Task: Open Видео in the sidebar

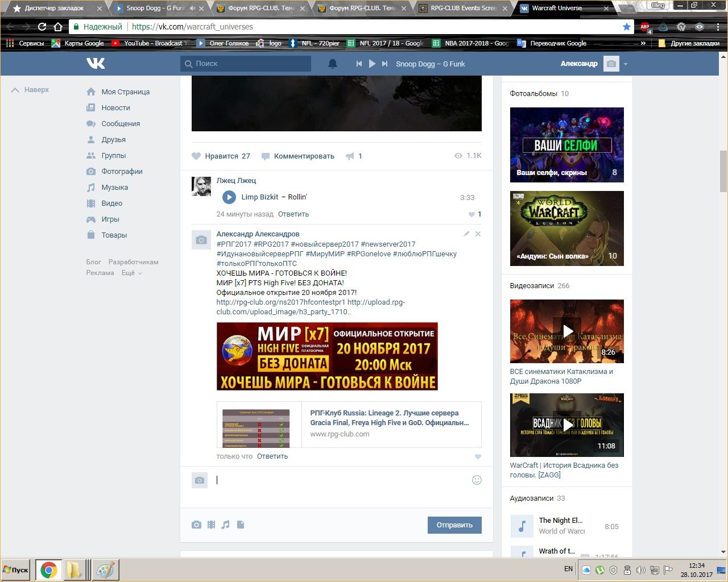Action: click(105, 203)
